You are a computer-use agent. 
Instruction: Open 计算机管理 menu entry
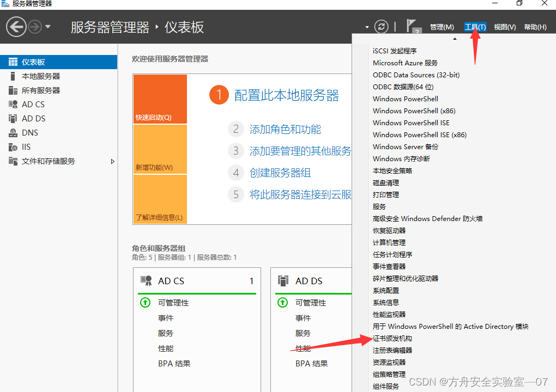[389, 243]
